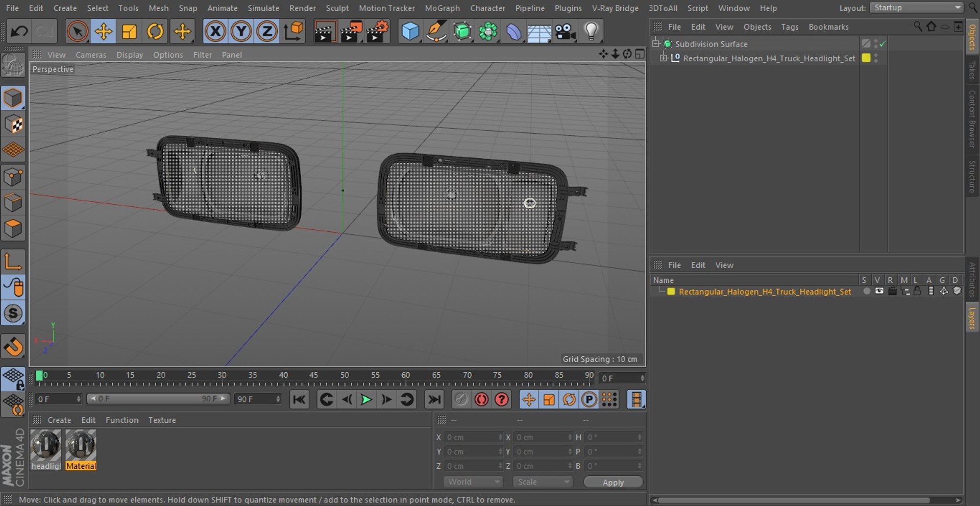Click Render View clapperboard icon

(x=324, y=32)
